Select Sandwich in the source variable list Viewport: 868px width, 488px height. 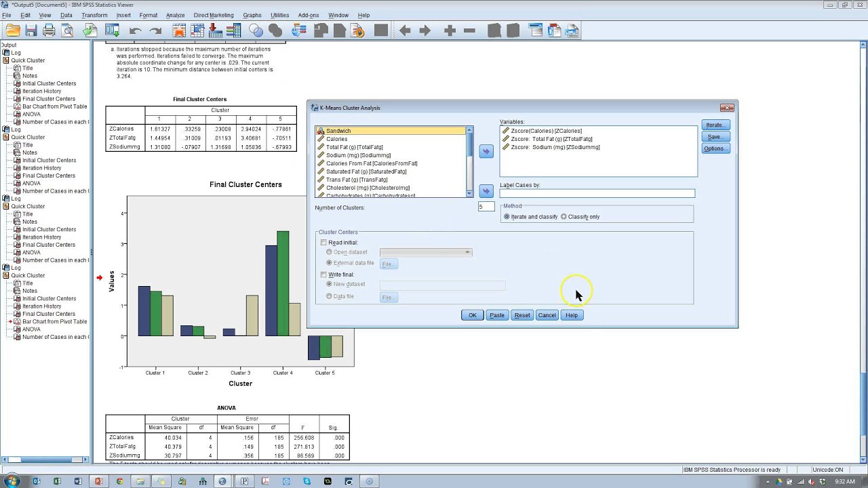[391, 131]
